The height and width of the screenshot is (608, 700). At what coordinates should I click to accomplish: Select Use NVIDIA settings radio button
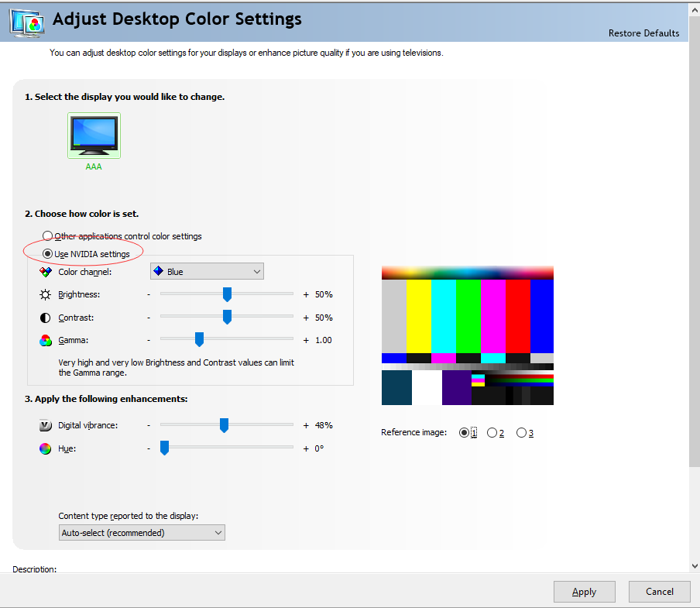click(x=48, y=254)
